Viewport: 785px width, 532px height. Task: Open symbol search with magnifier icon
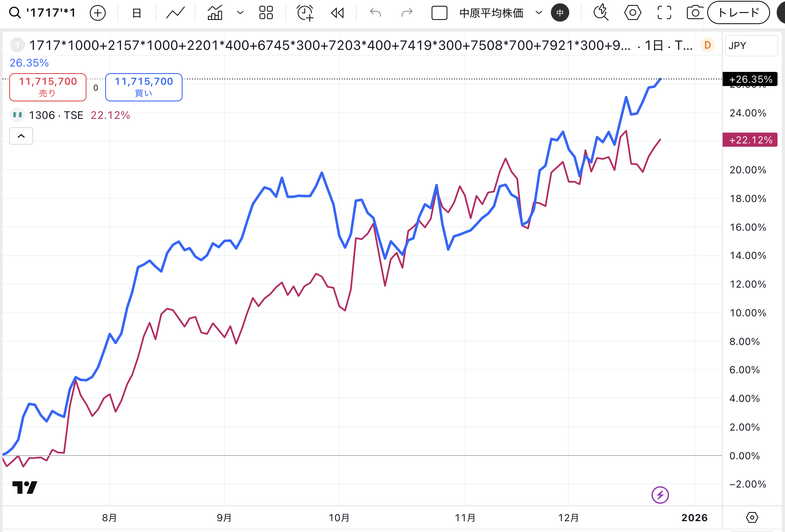(15, 13)
